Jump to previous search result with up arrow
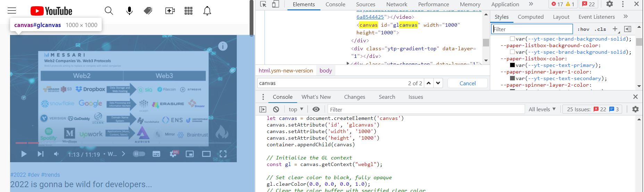Image resolution: width=644 pixels, height=192 pixels. point(429,83)
